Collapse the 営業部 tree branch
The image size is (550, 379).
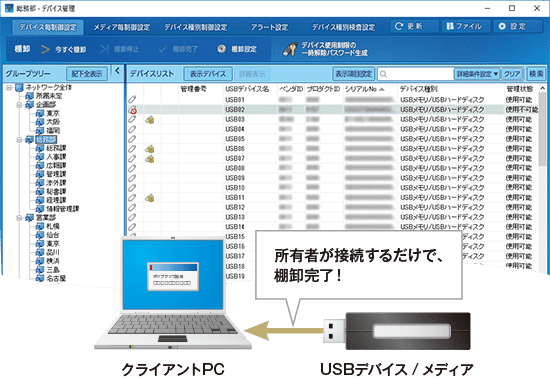(20, 218)
